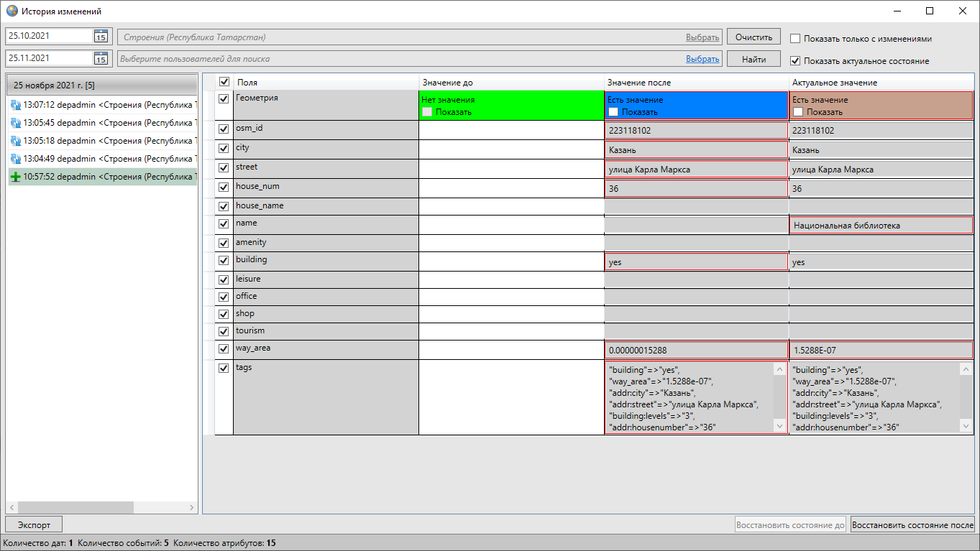Viewport: 980px width, 551px height.
Task: Collapse the '25 ноября 2021 г. [5]' date group
Action: tap(101, 85)
